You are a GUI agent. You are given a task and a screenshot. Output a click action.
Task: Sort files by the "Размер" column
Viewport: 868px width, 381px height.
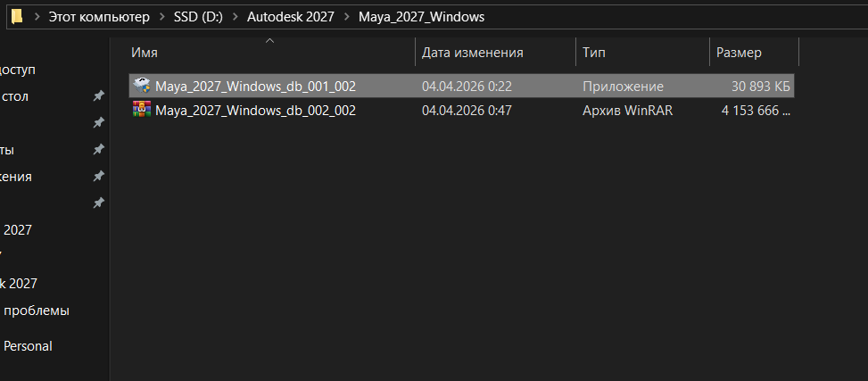point(754,53)
